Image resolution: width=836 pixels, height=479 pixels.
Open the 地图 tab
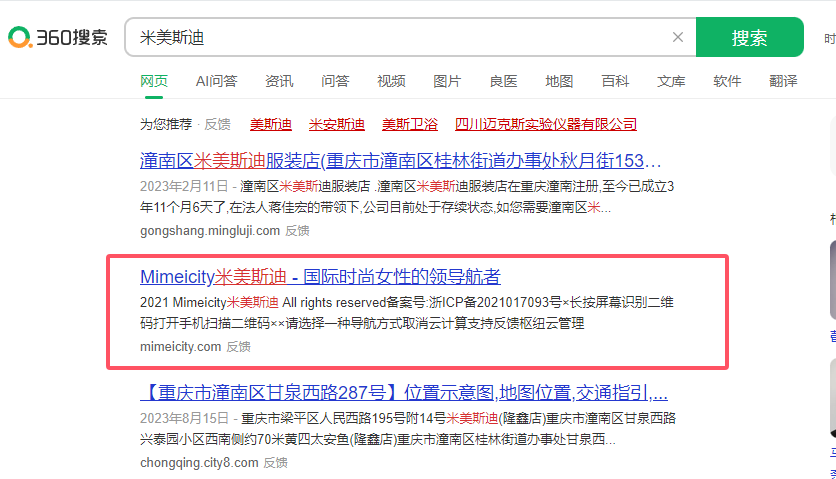click(559, 81)
